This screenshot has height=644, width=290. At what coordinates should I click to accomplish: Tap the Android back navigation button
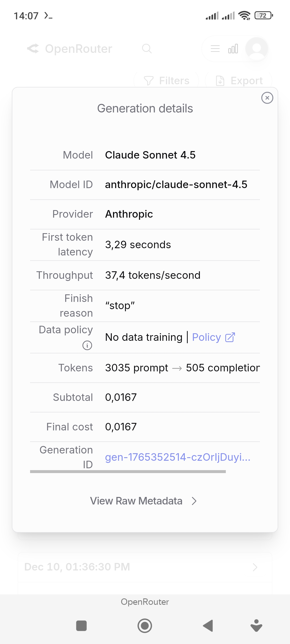208,626
